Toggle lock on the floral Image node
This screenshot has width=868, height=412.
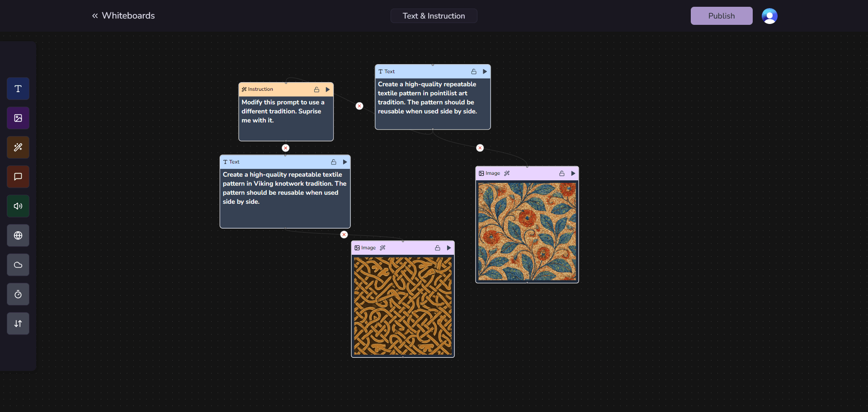[562, 173]
